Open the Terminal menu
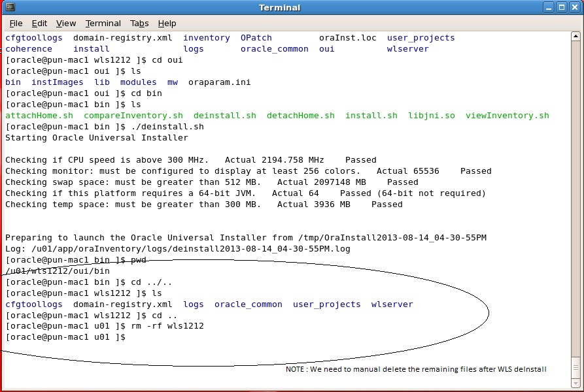This screenshot has width=584, height=392. (103, 24)
